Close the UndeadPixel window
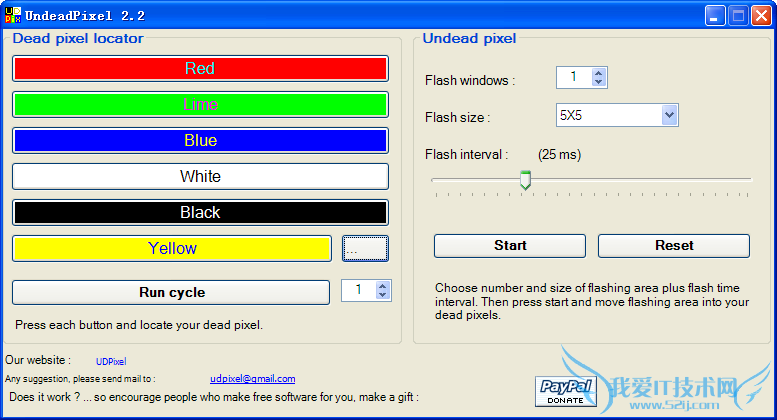Viewport: 777px width, 420px height. [761, 16]
